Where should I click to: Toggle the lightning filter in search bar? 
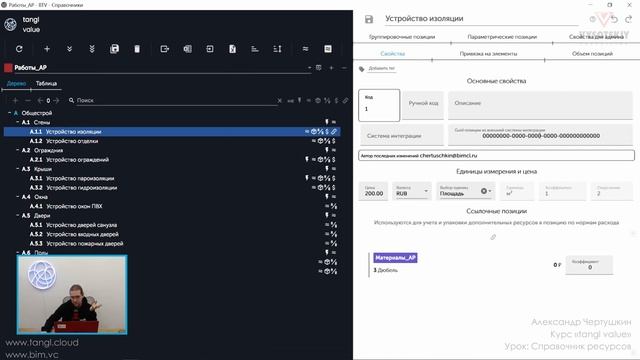coord(300,100)
